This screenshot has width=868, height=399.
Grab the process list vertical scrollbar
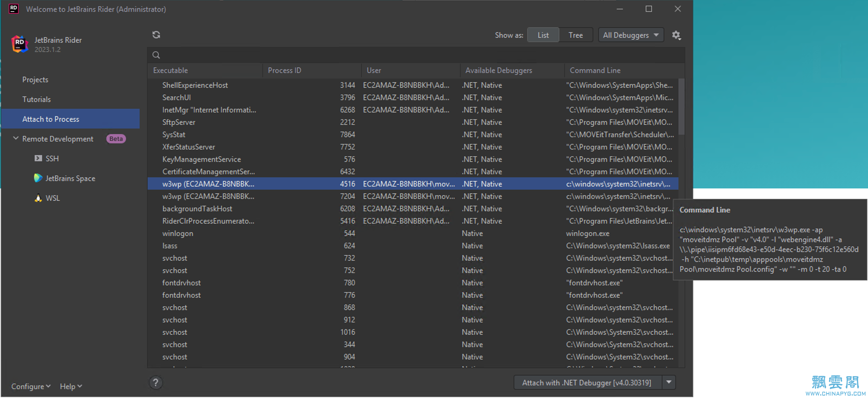pos(681,107)
